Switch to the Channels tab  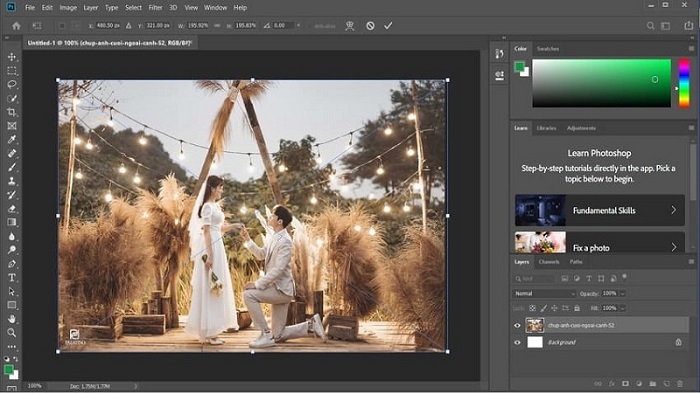point(549,262)
